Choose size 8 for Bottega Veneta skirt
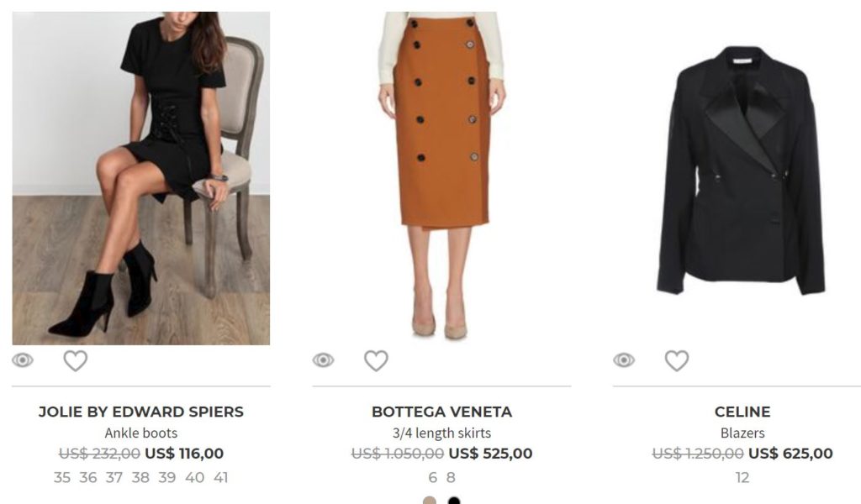Image resolution: width=861 pixels, height=504 pixels. (x=451, y=478)
